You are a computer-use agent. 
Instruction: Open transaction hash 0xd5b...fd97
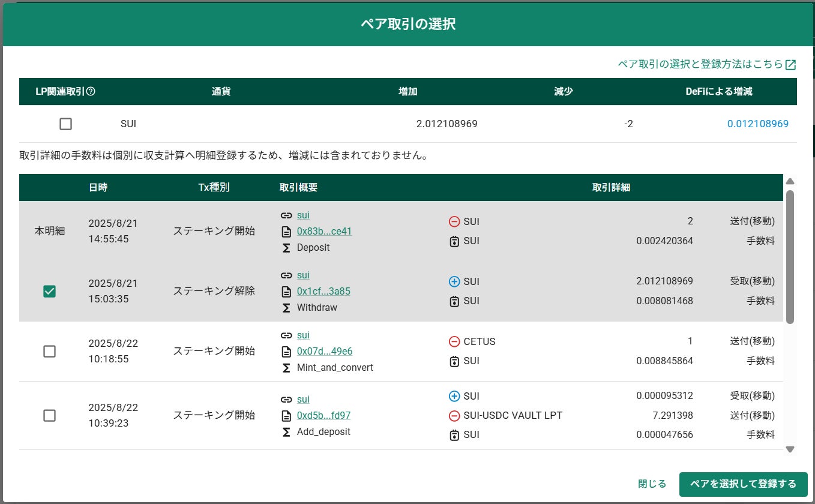coord(323,415)
